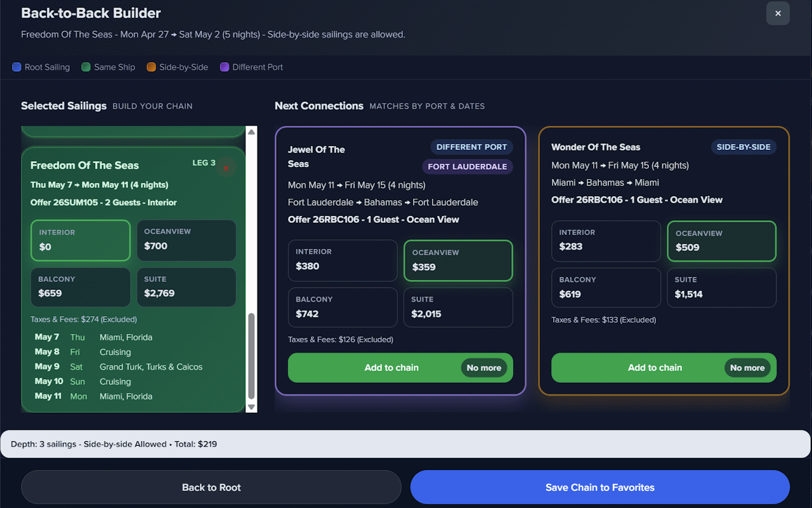Select Interior $380 cabin on Jewel Of The Seas
This screenshot has height=508, width=812.
343,260
